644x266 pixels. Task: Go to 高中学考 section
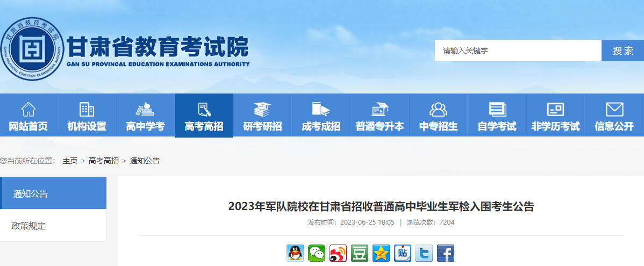(145, 116)
